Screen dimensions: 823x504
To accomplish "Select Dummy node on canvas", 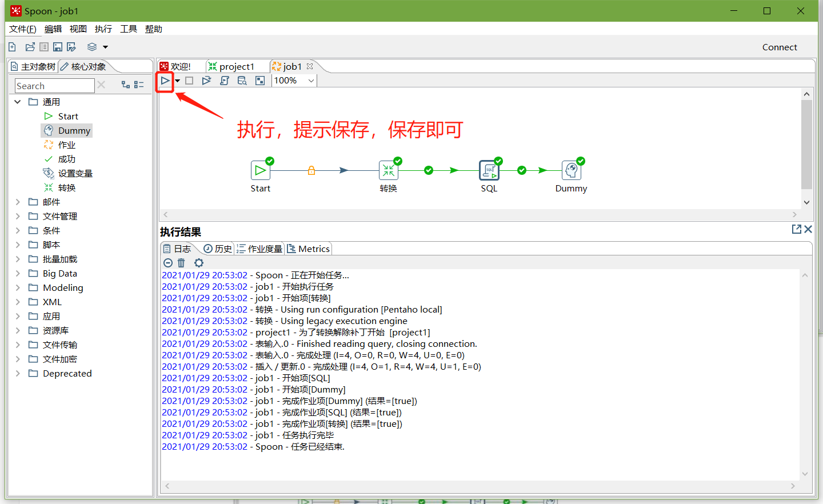I will 572,170.
